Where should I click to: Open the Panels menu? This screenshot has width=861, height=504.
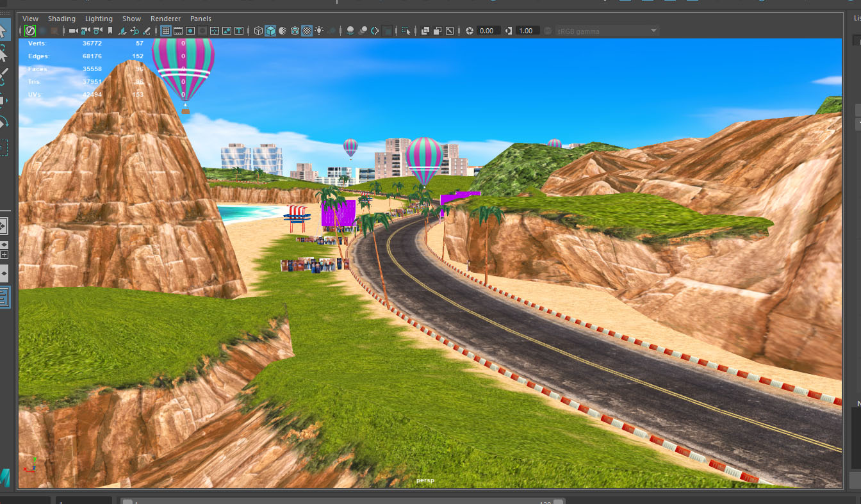(x=201, y=19)
